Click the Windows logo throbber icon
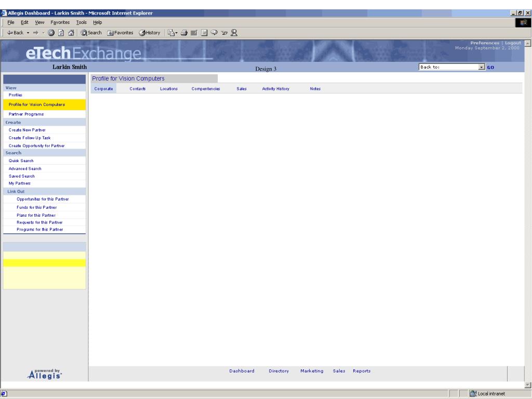The height and width of the screenshot is (399, 532). click(x=523, y=22)
